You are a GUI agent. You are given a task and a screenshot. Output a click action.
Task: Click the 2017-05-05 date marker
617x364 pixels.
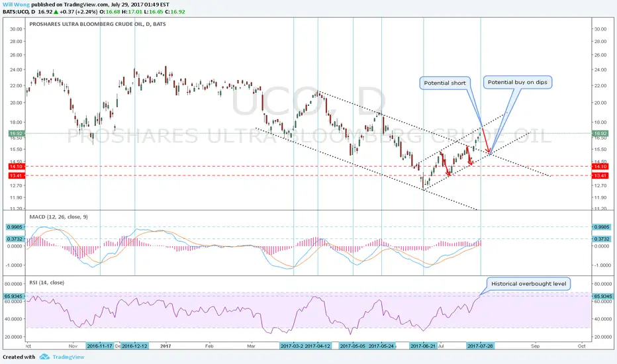352,346
